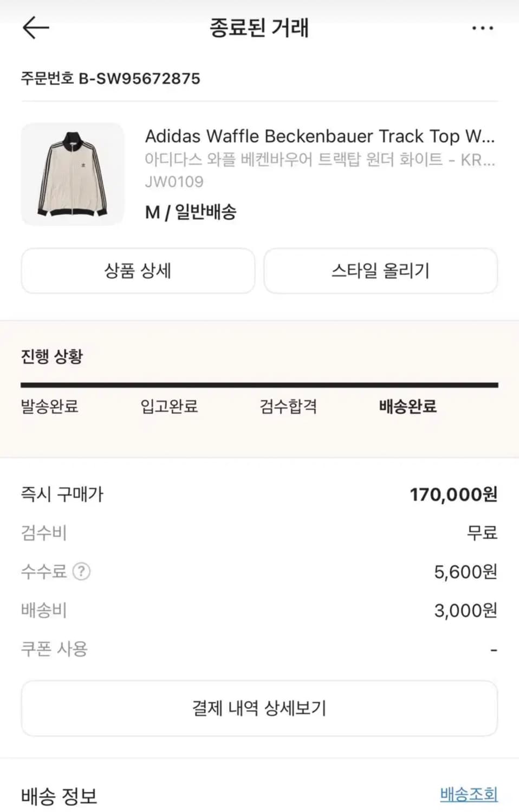519x812 pixels.
Task: Tap the back arrow icon
Action: [x=36, y=28]
